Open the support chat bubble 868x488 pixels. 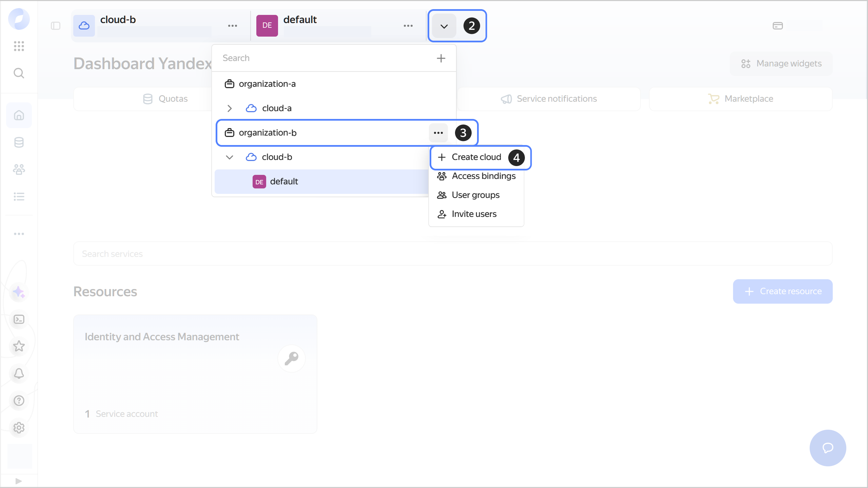coord(828,448)
